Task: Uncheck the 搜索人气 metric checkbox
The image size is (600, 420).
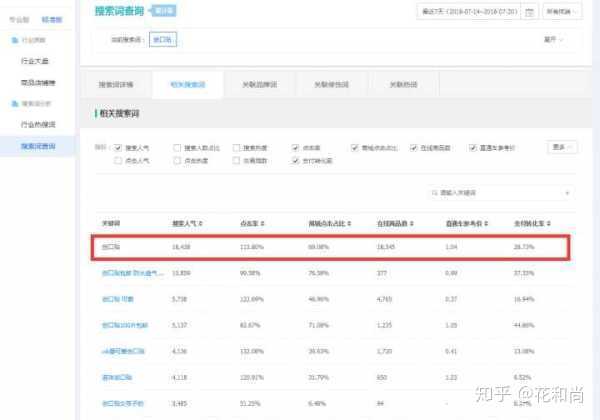Action: tap(118, 147)
